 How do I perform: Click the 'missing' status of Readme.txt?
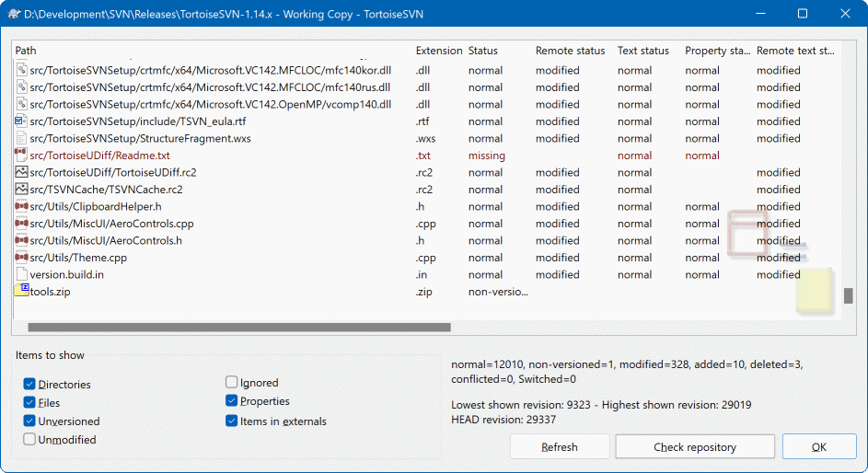487,156
